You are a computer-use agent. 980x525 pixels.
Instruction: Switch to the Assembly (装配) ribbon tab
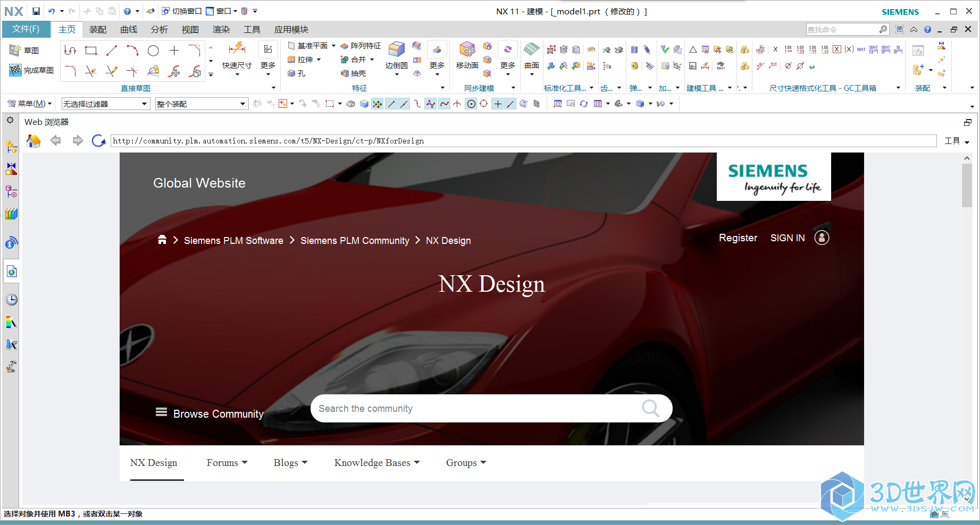point(98,29)
